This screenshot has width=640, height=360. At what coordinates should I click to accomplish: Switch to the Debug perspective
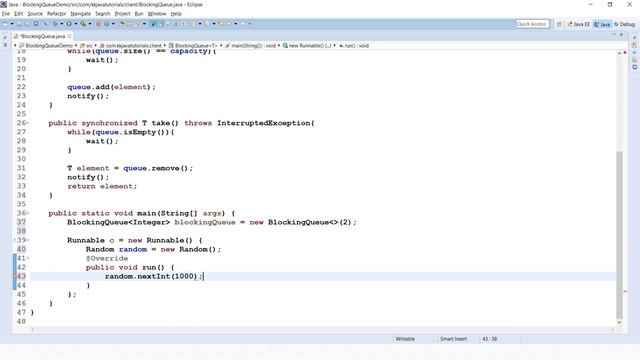624,24
